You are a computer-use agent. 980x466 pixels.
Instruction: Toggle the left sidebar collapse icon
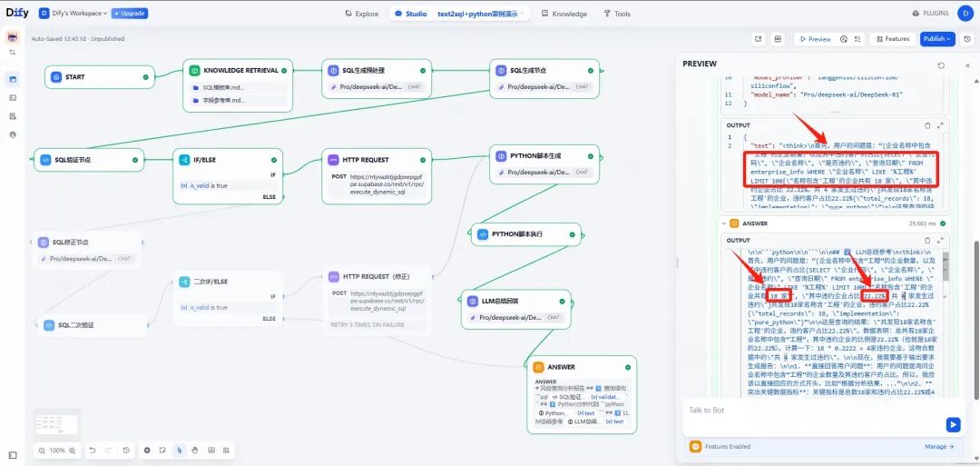pyautogui.click(x=13, y=455)
